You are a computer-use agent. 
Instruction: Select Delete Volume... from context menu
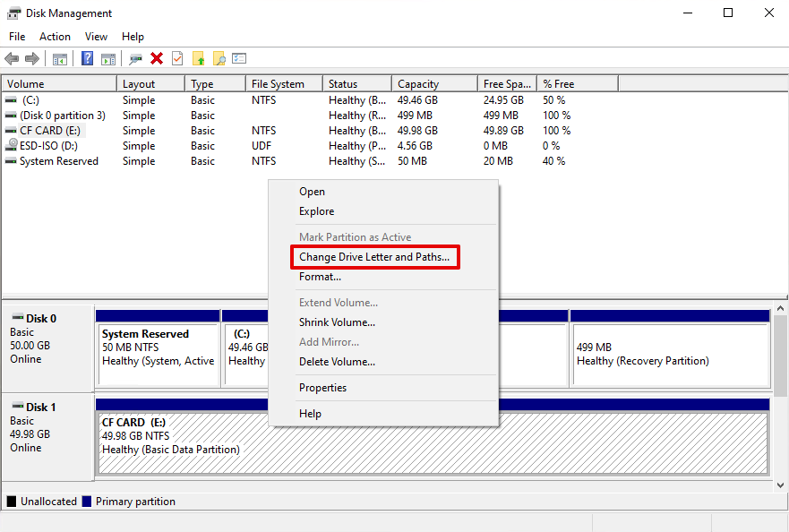(x=383, y=362)
